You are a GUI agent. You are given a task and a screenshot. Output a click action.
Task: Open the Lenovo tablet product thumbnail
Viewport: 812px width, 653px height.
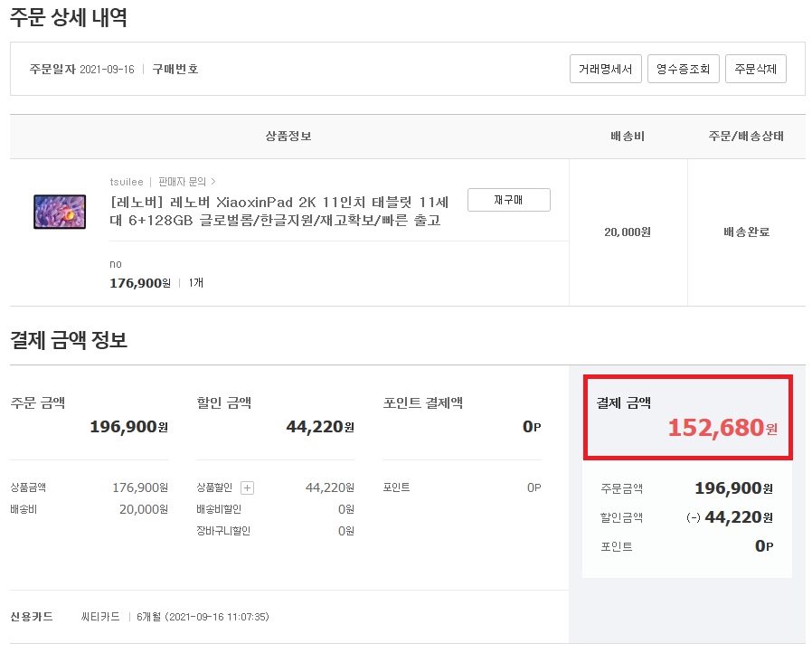pyautogui.click(x=60, y=212)
